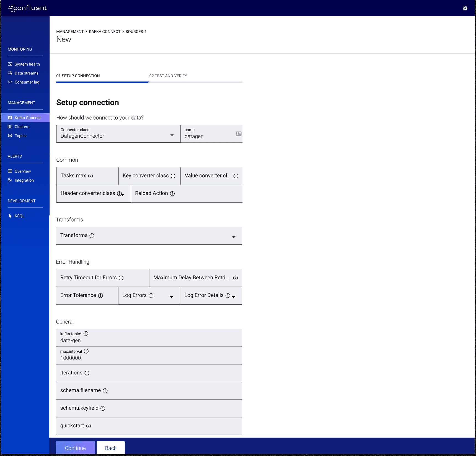This screenshot has width=476, height=456.
Task: Show info for Maximum Delay Between Retries
Action: pos(236,278)
